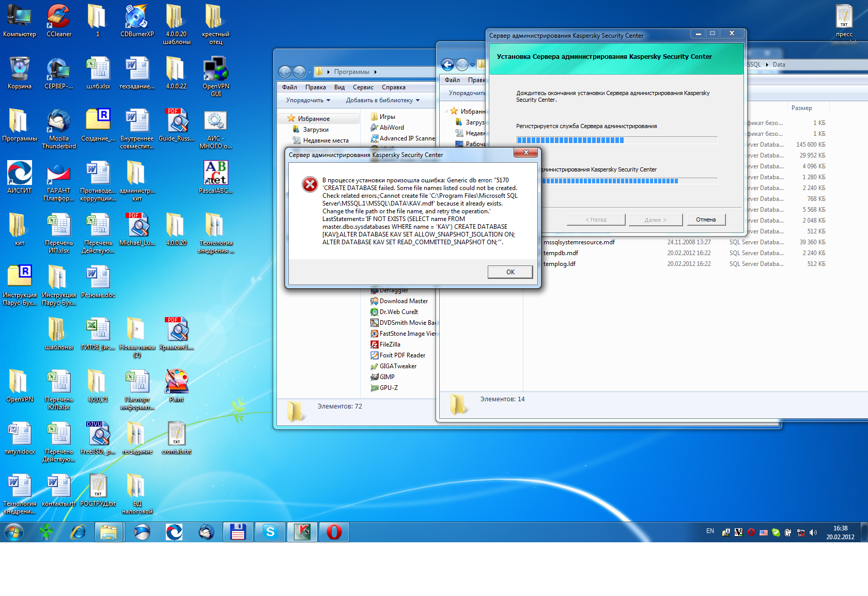The width and height of the screenshot is (868, 596).
Task: Click the EN language indicator in the tray
Action: click(x=710, y=531)
